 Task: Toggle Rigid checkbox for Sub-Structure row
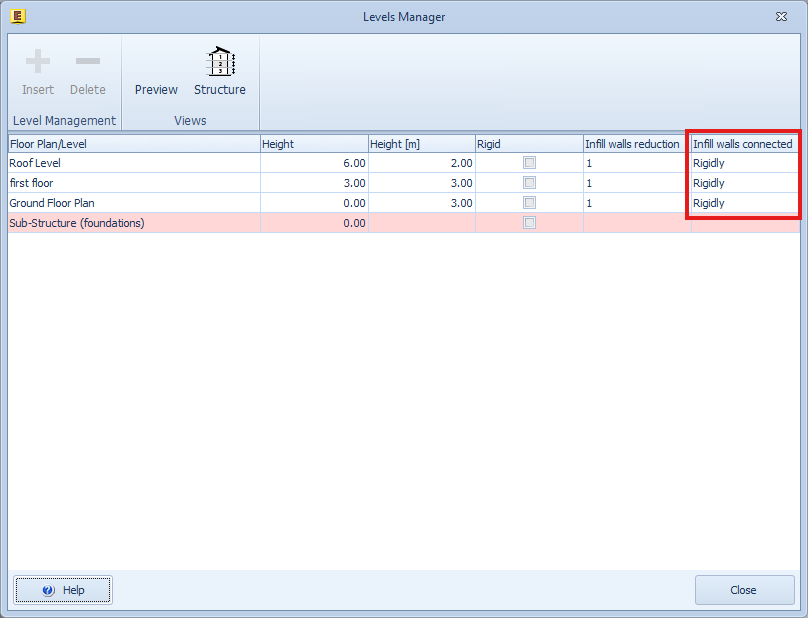pos(529,223)
